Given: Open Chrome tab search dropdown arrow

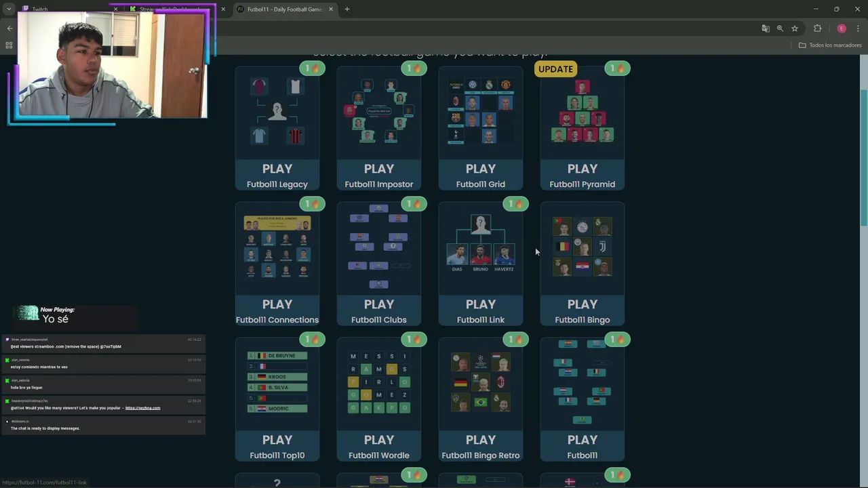Looking at the screenshot, I should 9,9.
